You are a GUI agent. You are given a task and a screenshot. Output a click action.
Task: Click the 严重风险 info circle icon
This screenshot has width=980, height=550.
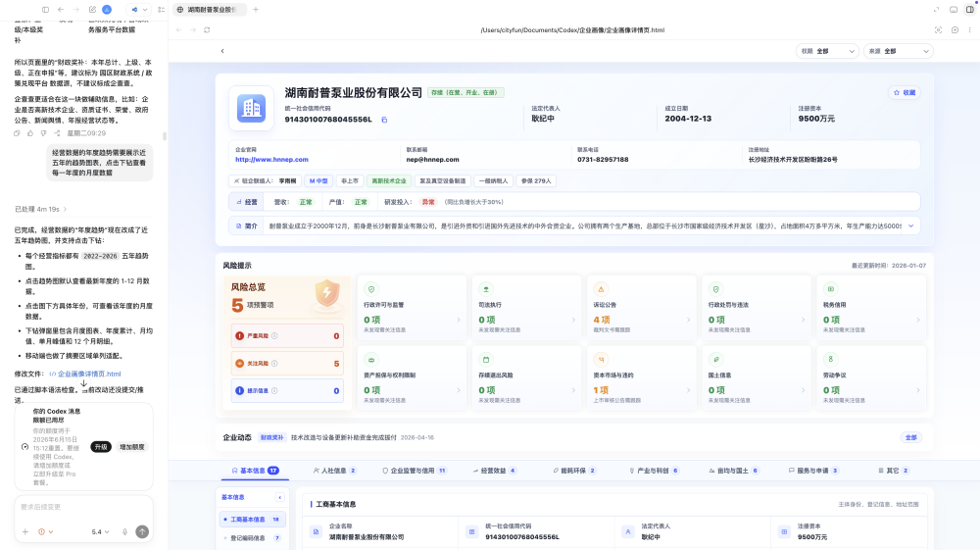(x=274, y=335)
